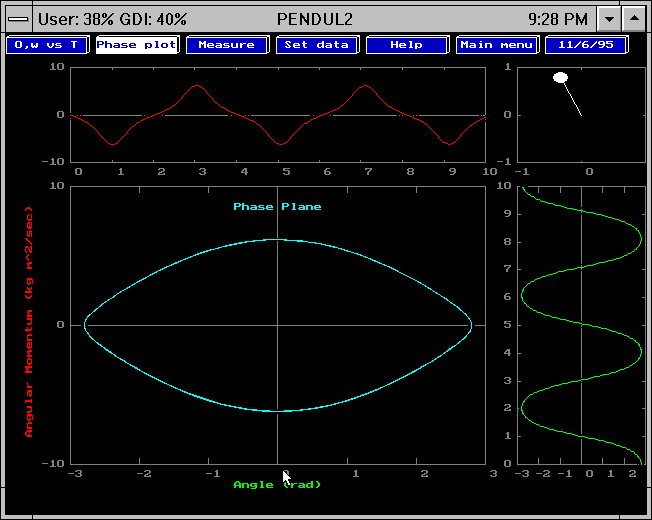
Task: Open the Help menu
Action: [406, 45]
